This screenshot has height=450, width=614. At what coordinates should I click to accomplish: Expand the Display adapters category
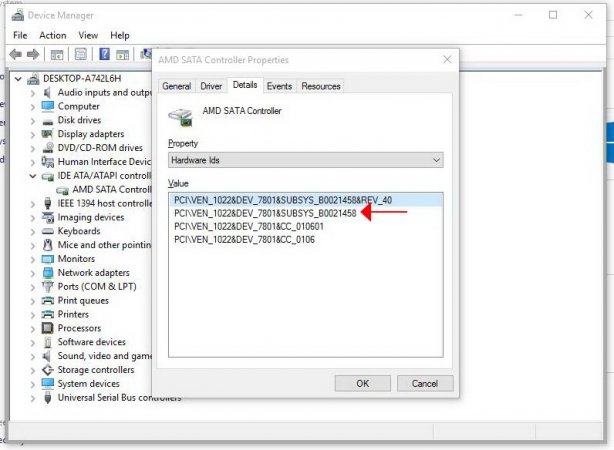(33, 135)
